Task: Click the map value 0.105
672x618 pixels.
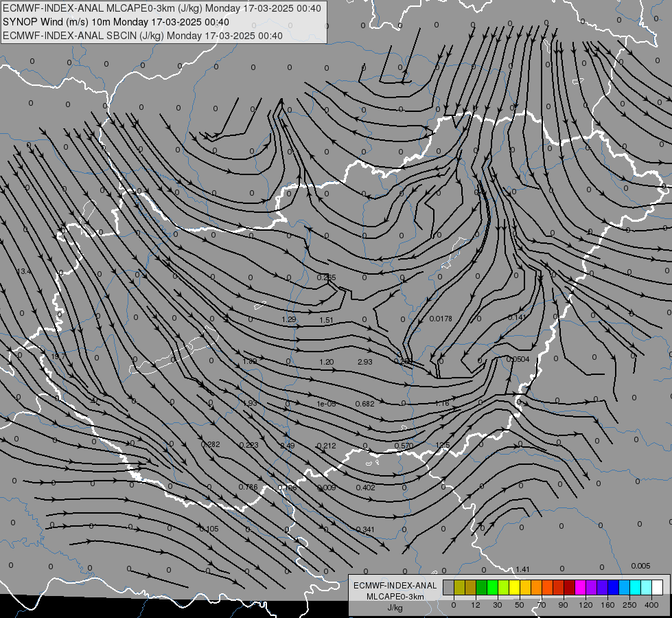Action: click(209, 529)
